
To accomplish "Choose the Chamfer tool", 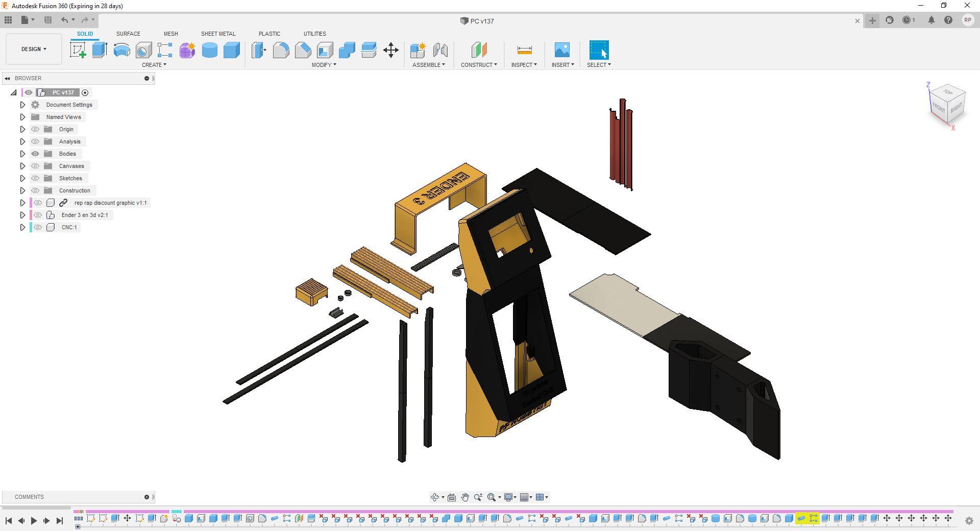I will (x=303, y=50).
